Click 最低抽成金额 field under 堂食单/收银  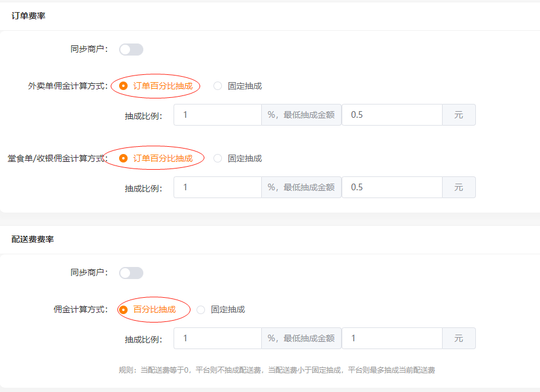click(392, 187)
